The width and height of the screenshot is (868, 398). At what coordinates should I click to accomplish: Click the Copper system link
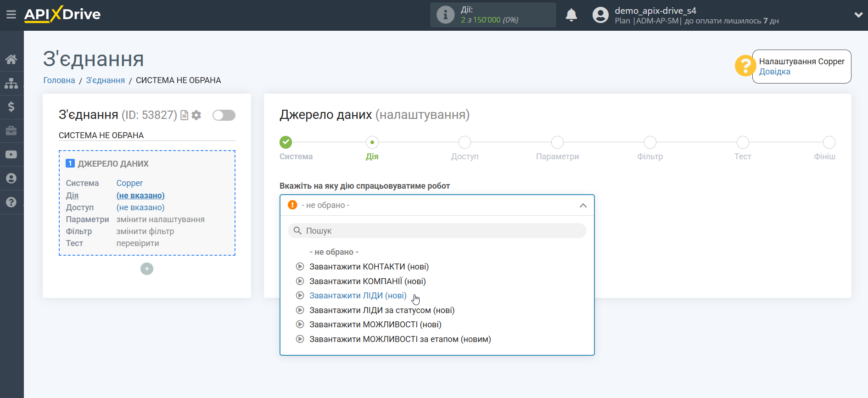[129, 183]
